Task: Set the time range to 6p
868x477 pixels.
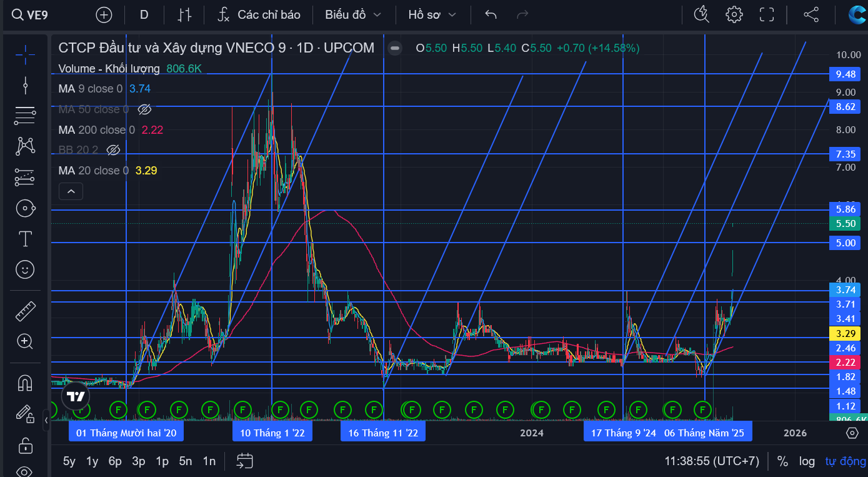Action: point(116,461)
